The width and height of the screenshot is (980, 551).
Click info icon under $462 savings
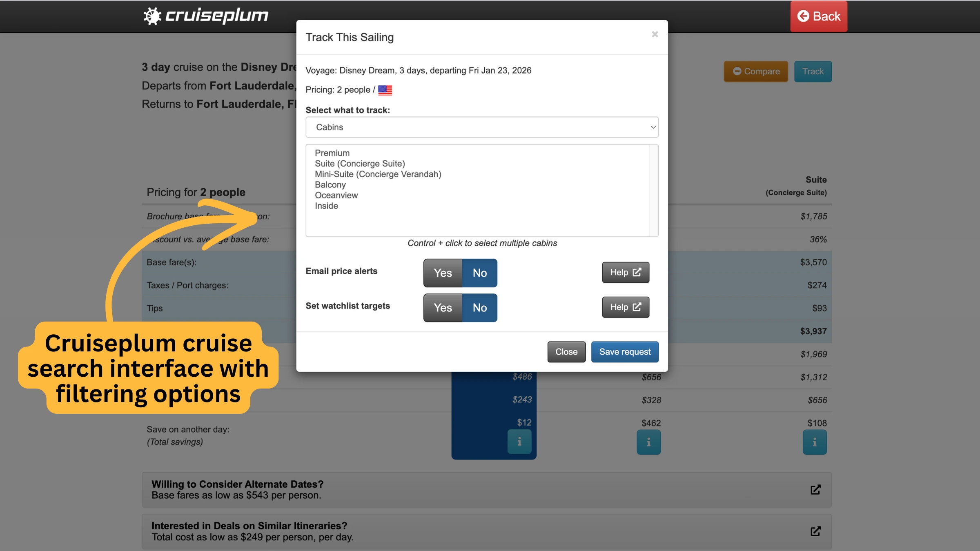pos(648,442)
